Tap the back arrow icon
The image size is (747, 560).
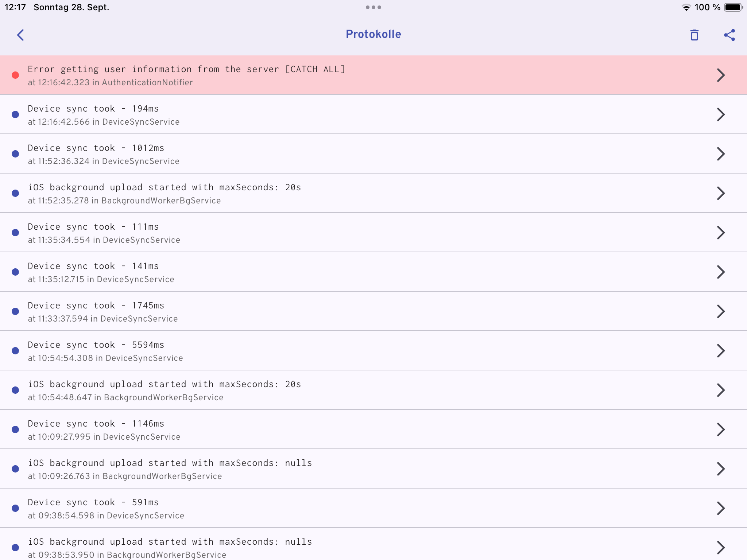pyautogui.click(x=20, y=35)
